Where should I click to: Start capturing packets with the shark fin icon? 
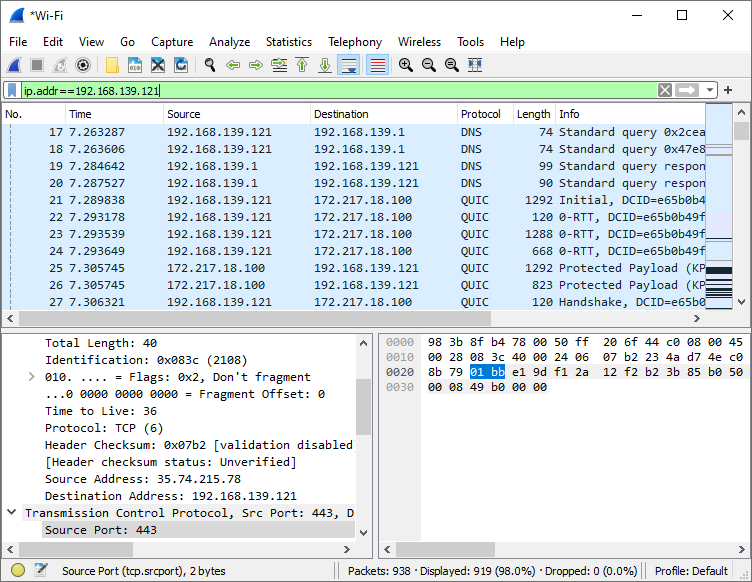tap(14, 65)
